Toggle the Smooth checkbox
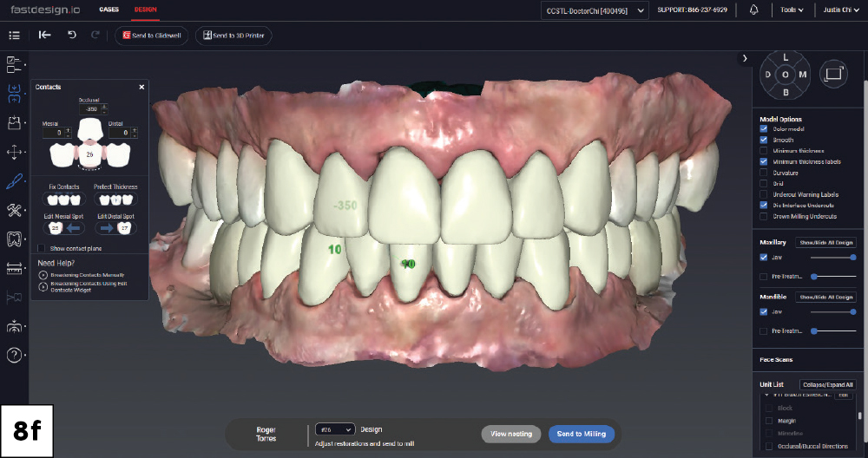 [x=763, y=140]
